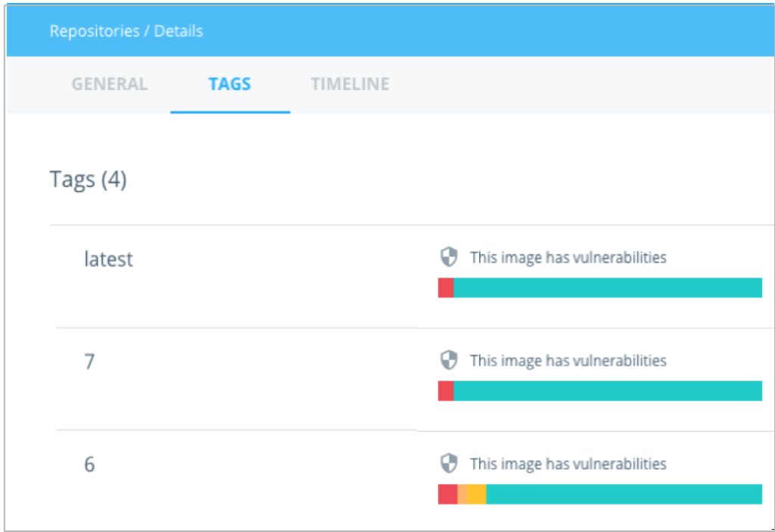Viewport: 775px width, 532px height.
Task: Select the TAGS tab
Action: (x=229, y=84)
